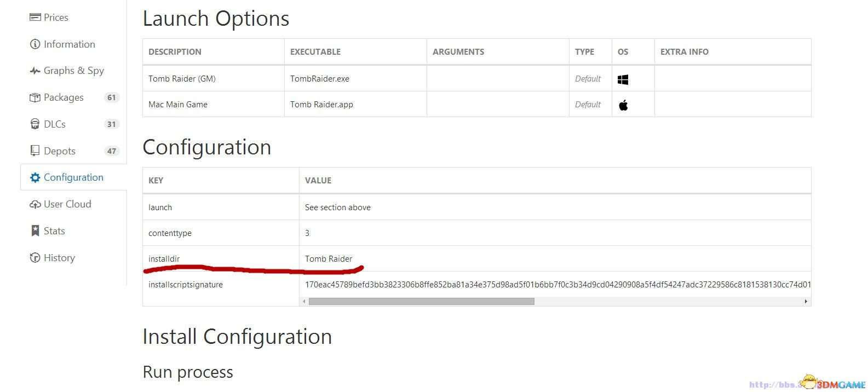Open the Information sidebar tab
The image size is (868, 392).
click(x=73, y=44)
